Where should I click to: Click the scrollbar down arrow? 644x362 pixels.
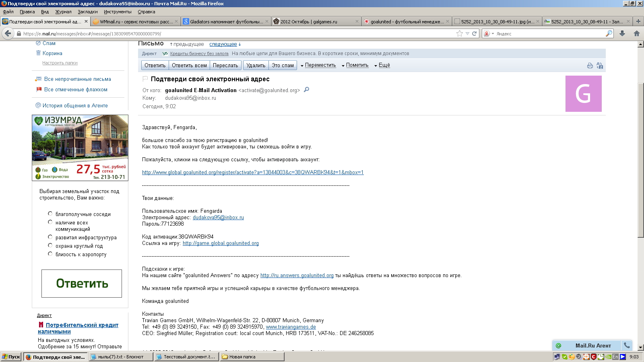[x=641, y=347]
